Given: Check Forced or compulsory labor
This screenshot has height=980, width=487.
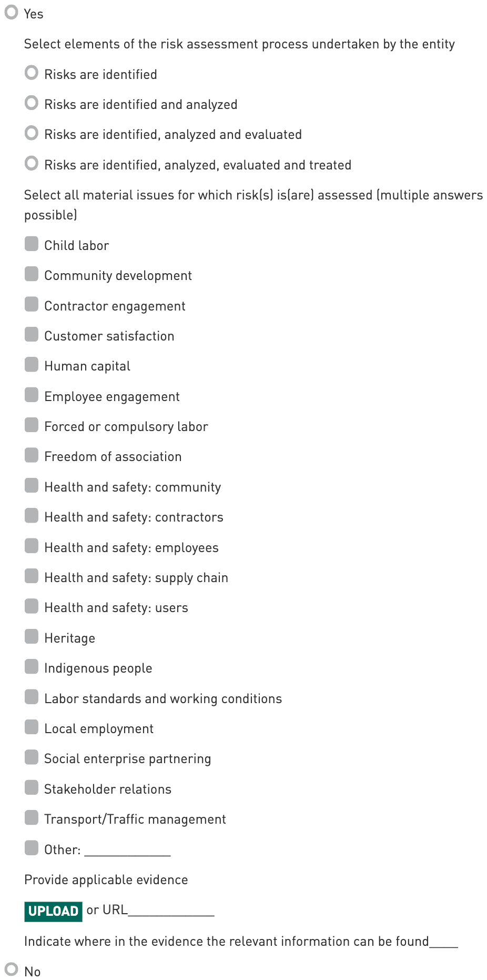Looking at the screenshot, I should (32, 425).
